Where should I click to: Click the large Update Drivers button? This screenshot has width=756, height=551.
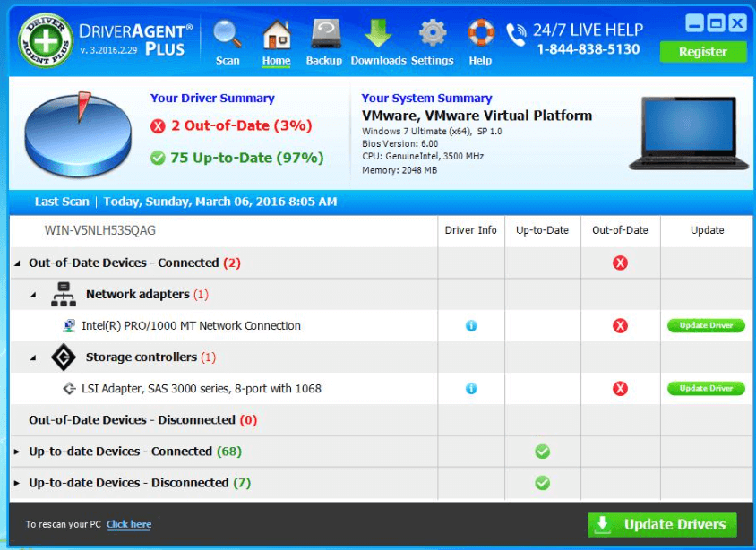(662, 524)
